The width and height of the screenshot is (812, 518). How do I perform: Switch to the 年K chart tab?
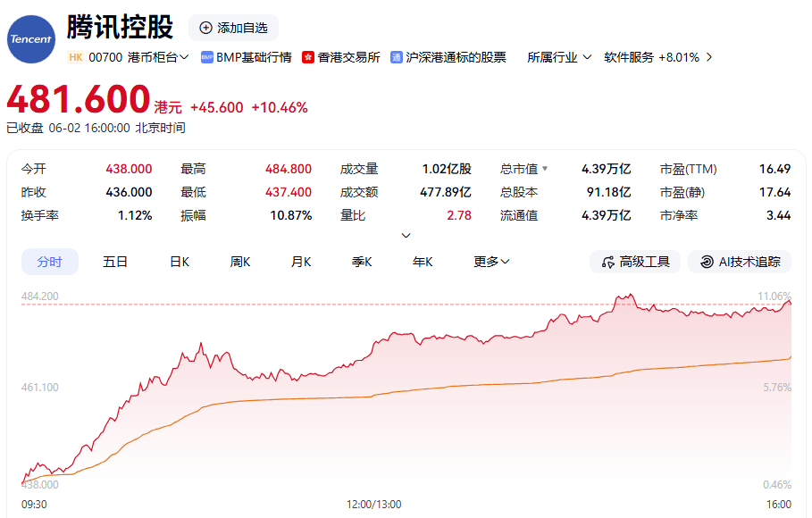pos(423,262)
